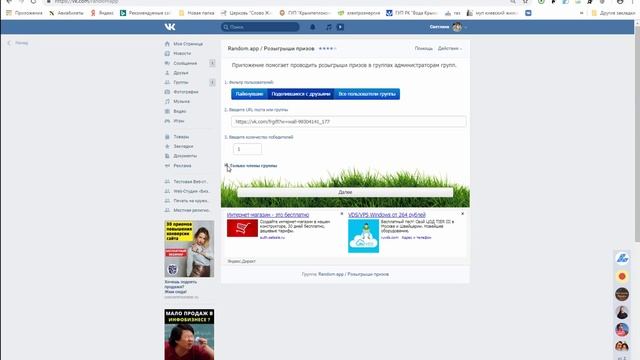Screen dimensions: 640x360
Task: Open the Яндекс bookmark
Action: (x=102, y=13)
